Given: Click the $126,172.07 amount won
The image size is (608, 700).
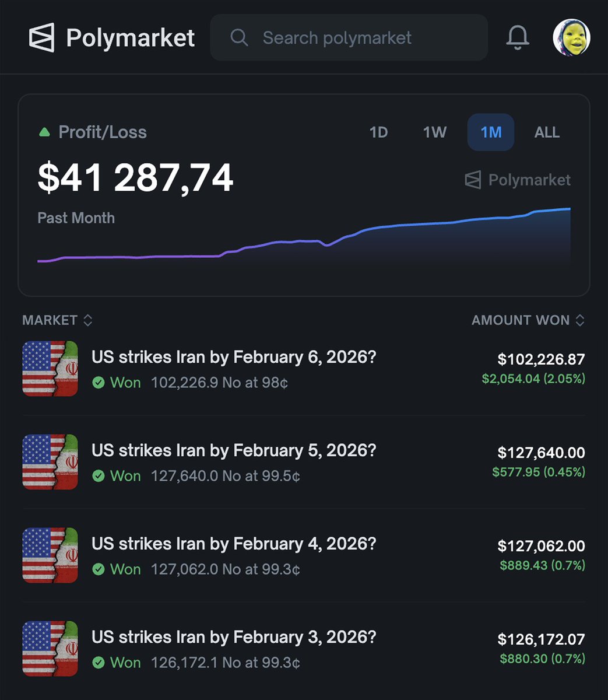Looking at the screenshot, I should [x=541, y=639].
